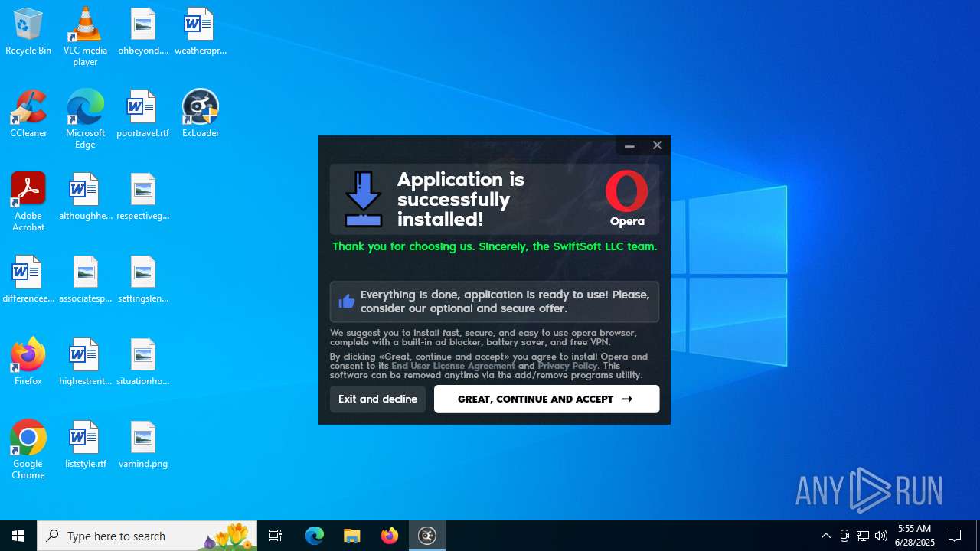Select the differencee Word document icon

[x=28, y=279]
